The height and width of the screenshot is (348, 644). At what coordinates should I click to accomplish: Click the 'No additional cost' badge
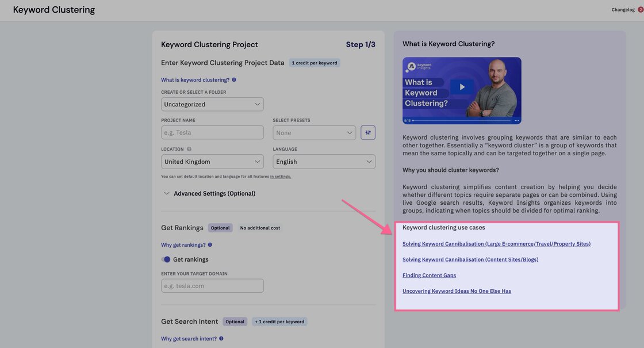point(260,228)
